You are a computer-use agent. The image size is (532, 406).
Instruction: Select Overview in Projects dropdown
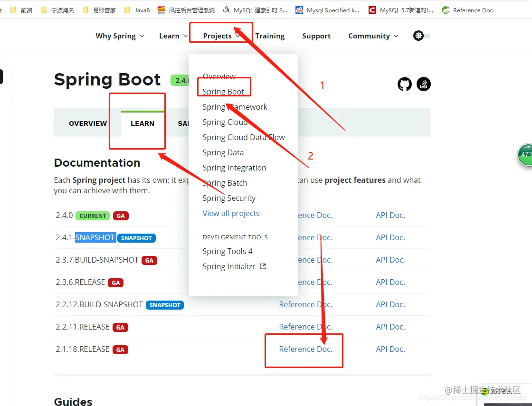(x=219, y=76)
